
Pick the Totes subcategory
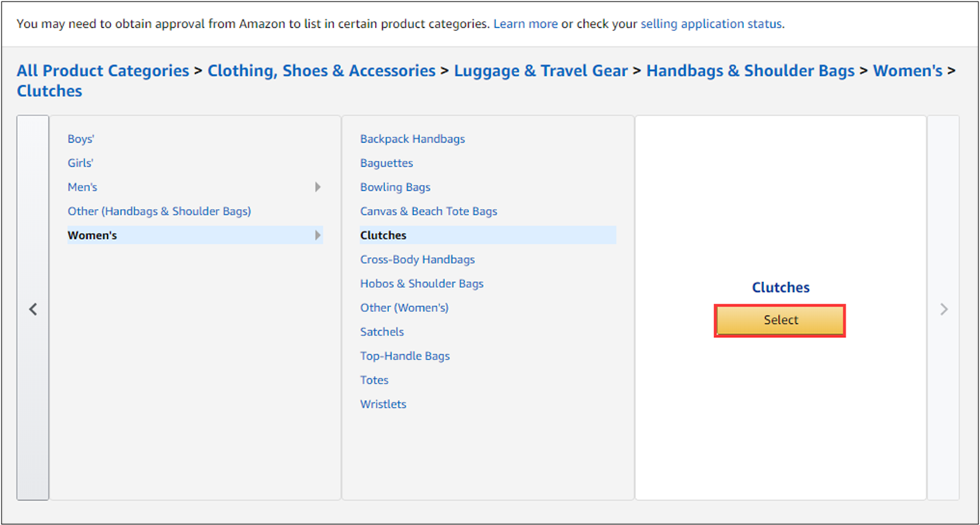[374, 380]
